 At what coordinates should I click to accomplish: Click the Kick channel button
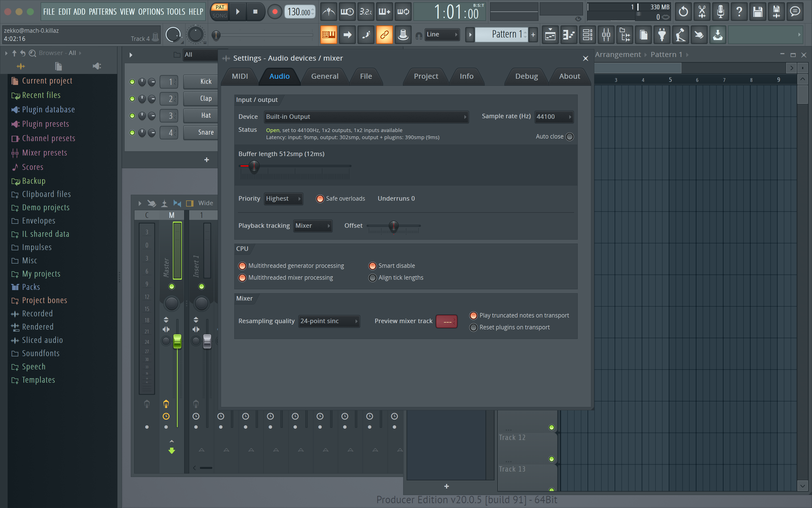(201, 82)
